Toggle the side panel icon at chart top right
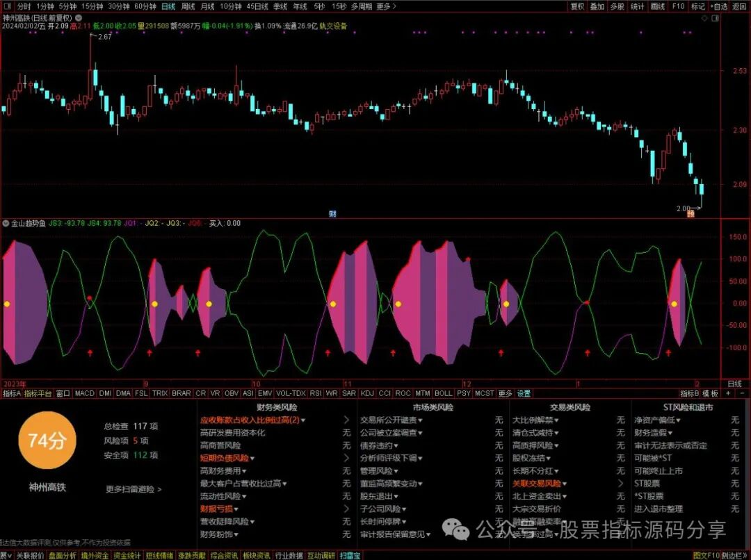This screenshot has height=560, width=751. tap(716, 18)
